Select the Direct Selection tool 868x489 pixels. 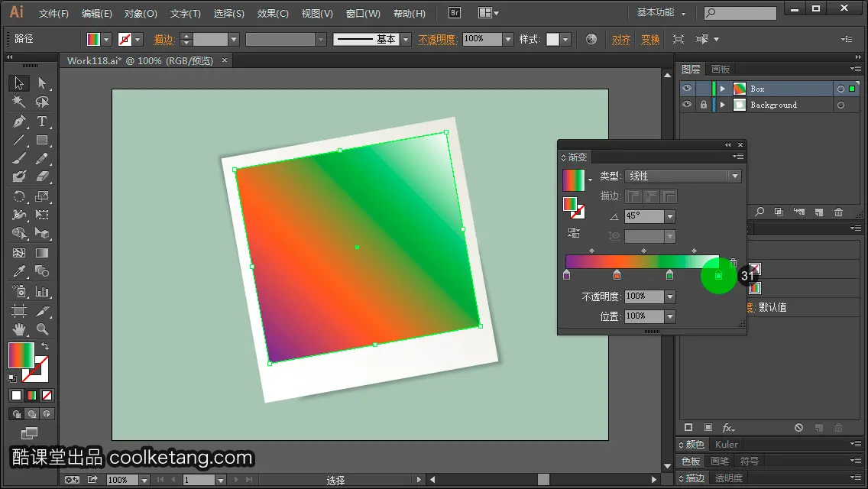tap(42, 83)
